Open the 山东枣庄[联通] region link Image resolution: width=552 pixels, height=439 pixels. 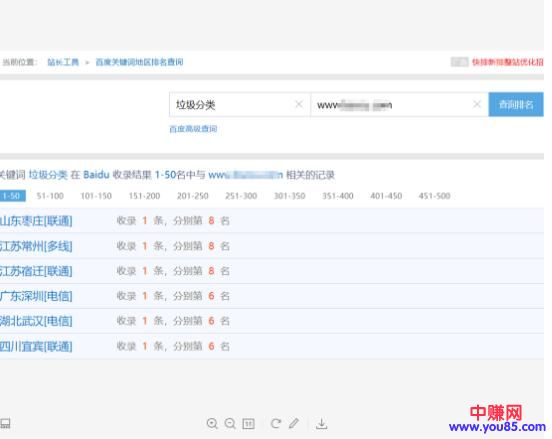36,221
